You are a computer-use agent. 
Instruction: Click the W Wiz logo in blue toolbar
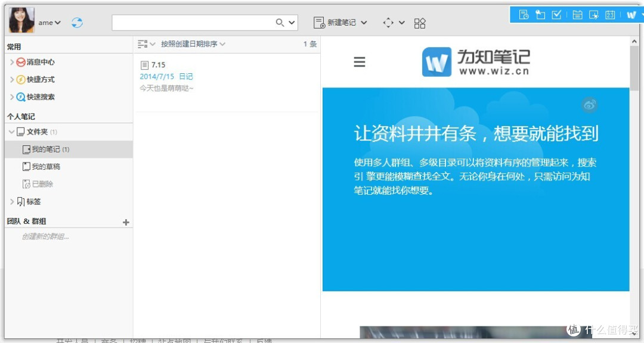click(631, 15)
